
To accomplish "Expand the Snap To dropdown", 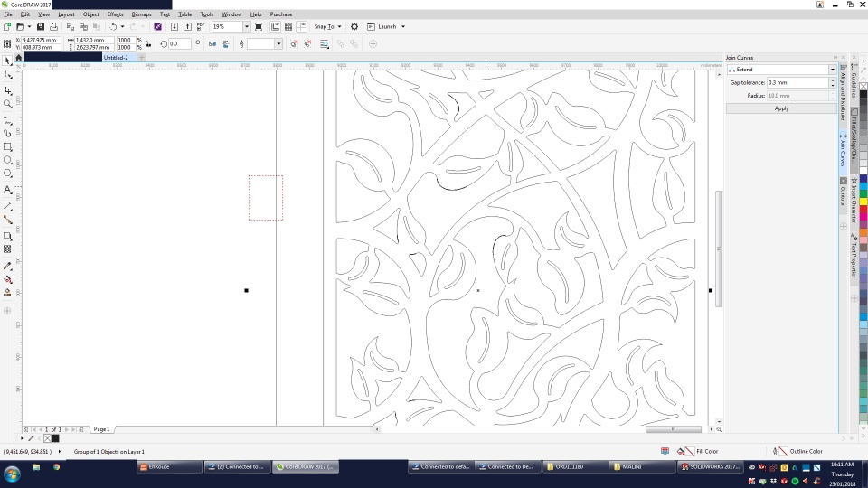I will point(339,26).
